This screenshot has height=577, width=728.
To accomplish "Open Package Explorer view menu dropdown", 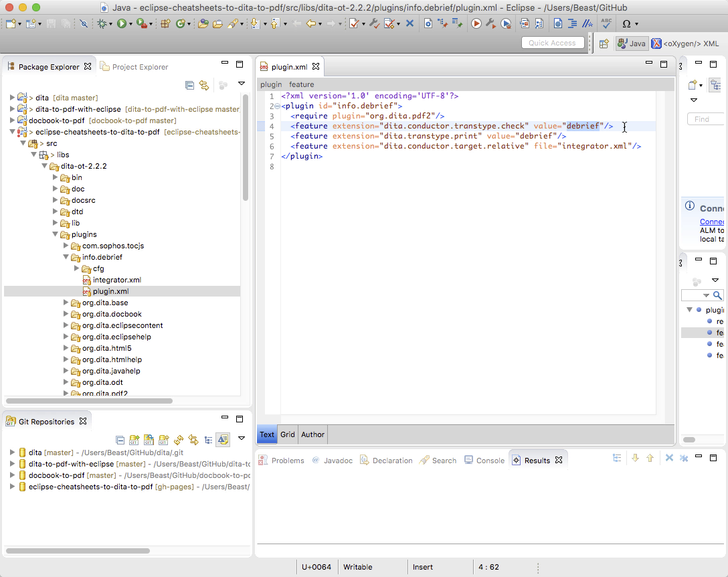I will click(242, 84).
